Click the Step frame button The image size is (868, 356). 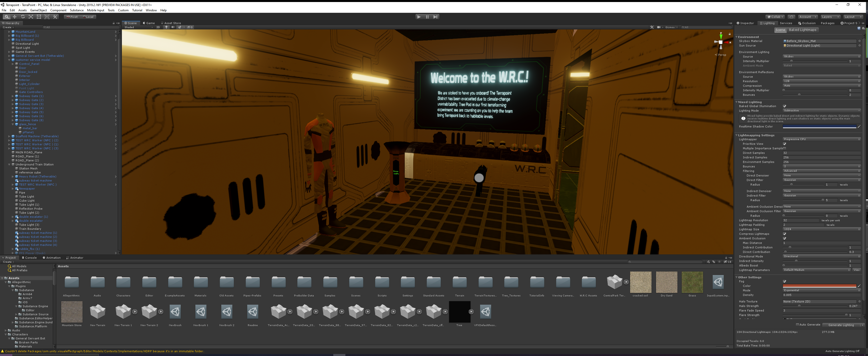pyautogui.click(x=435, y=17)
